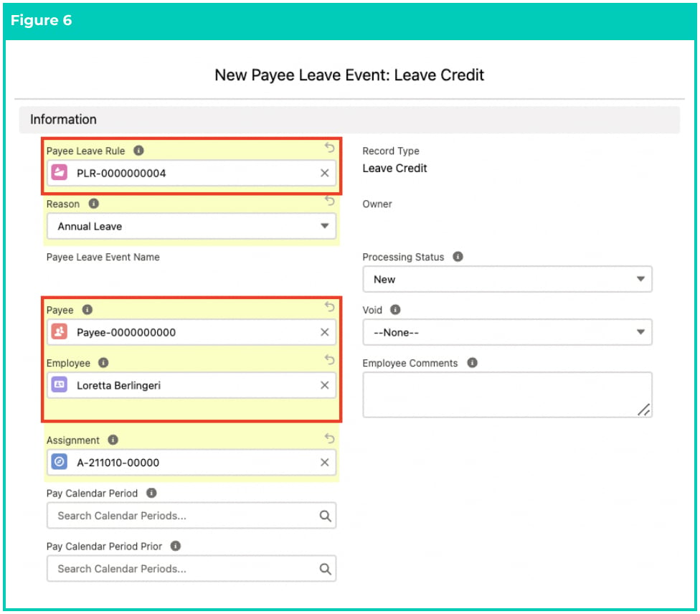Click info icon next to Void
The width and height of the screenshot is (700, 614).
(x=395, y=309)
